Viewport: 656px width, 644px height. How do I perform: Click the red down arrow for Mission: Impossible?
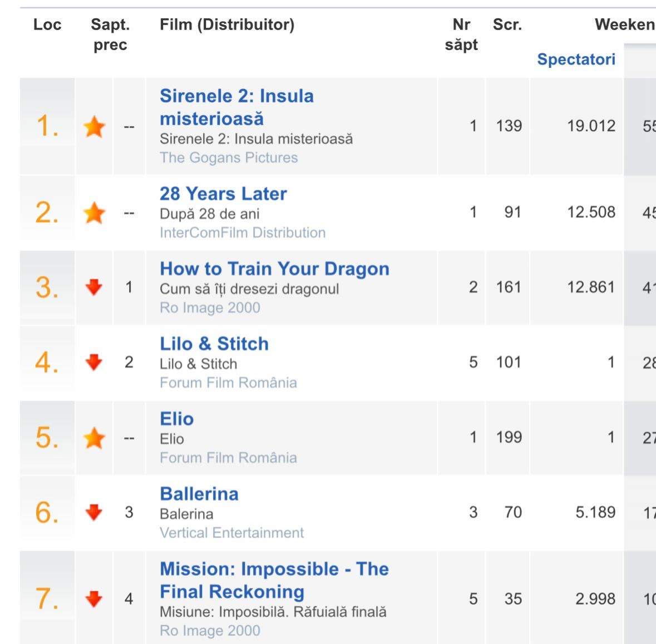pyautogui.click(x=93, y=598)
